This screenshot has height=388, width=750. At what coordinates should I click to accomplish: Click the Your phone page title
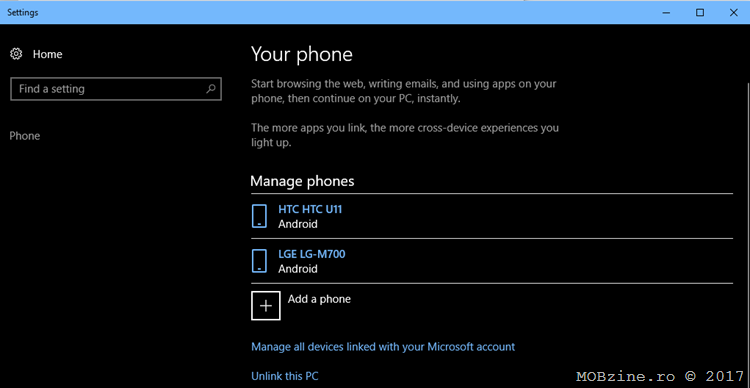tap(302, 55)
